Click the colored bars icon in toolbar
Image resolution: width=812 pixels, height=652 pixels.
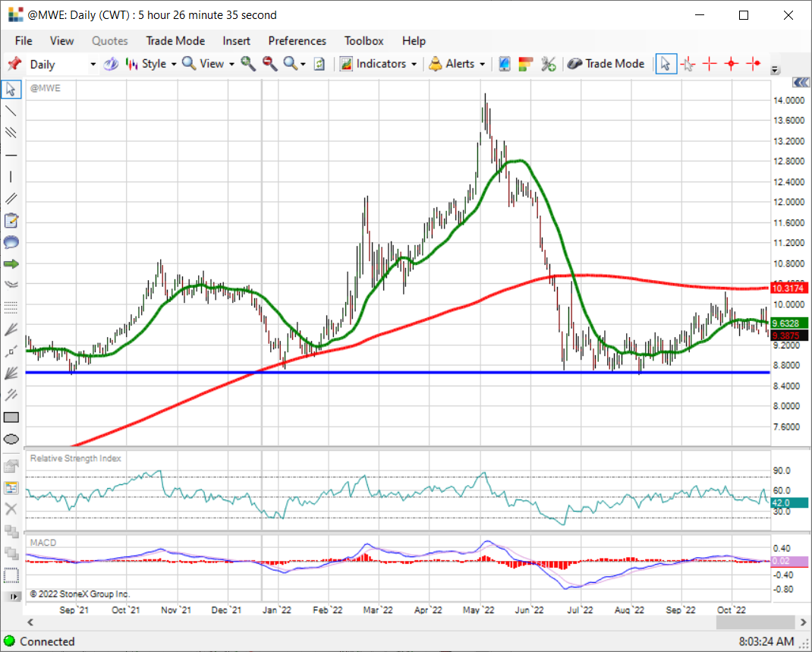point(526,64)
